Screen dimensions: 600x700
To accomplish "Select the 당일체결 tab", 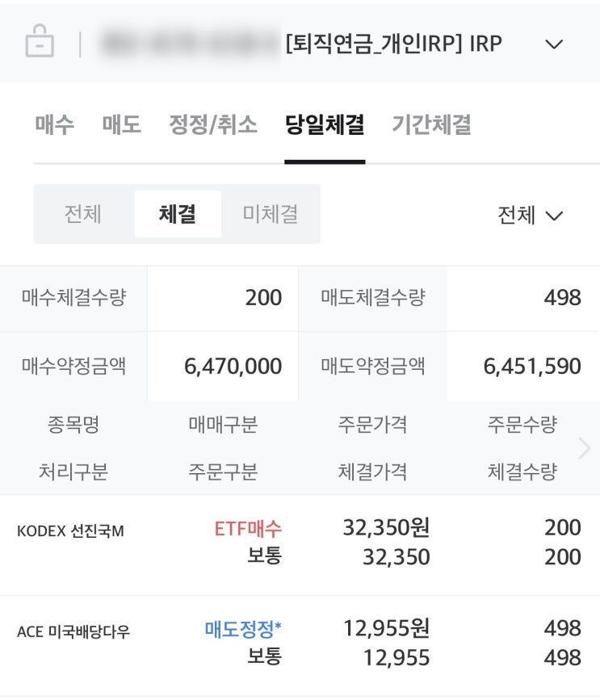I will click(325, 124).
